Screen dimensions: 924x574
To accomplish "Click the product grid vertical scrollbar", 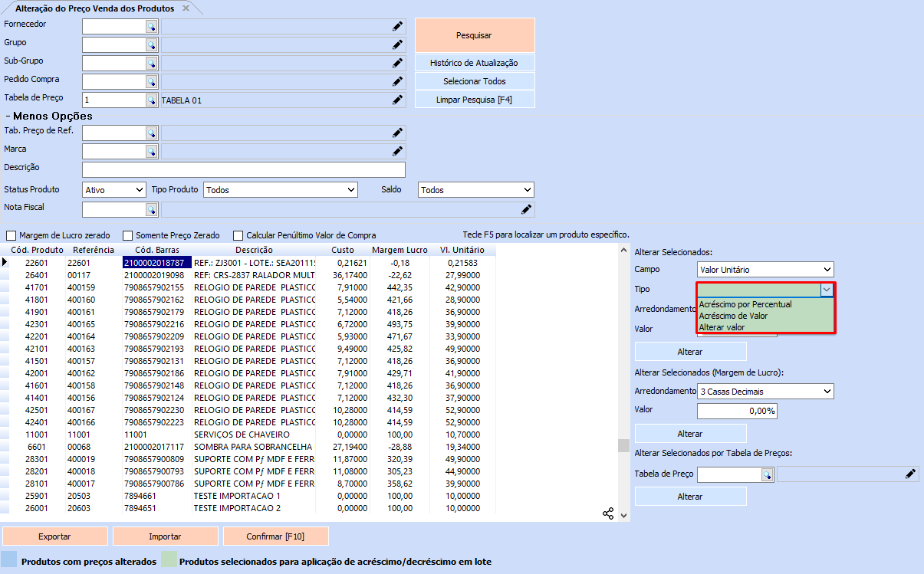I will (623, 383).
